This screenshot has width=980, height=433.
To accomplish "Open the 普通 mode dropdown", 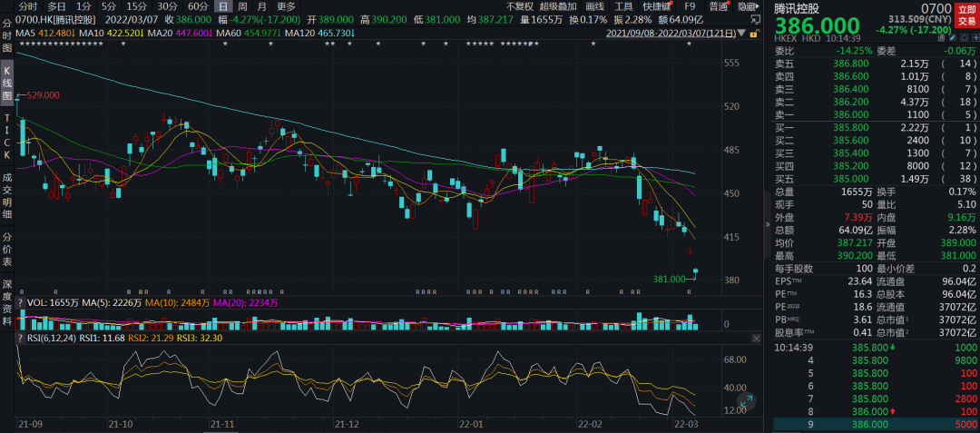I will click(x=719, y=6).
